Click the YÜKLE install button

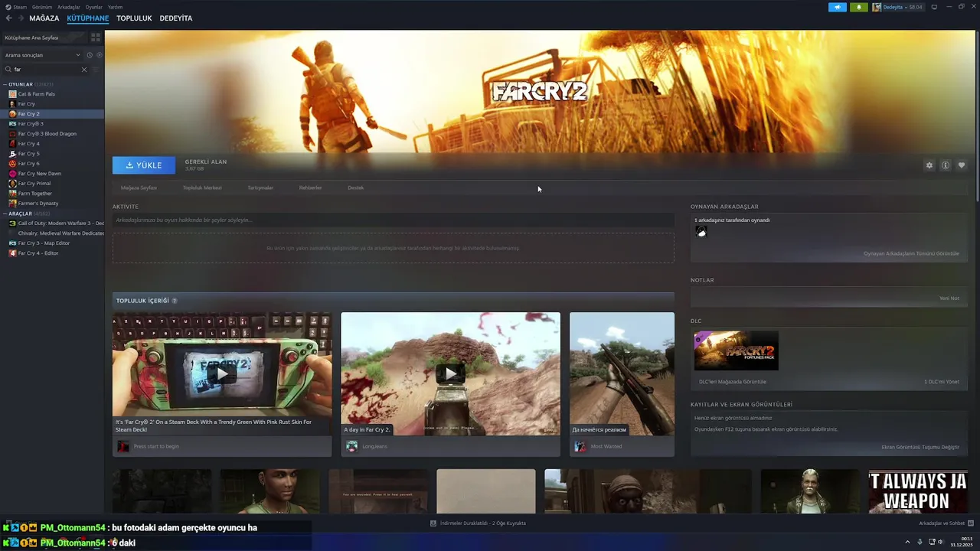coord(144,165)
